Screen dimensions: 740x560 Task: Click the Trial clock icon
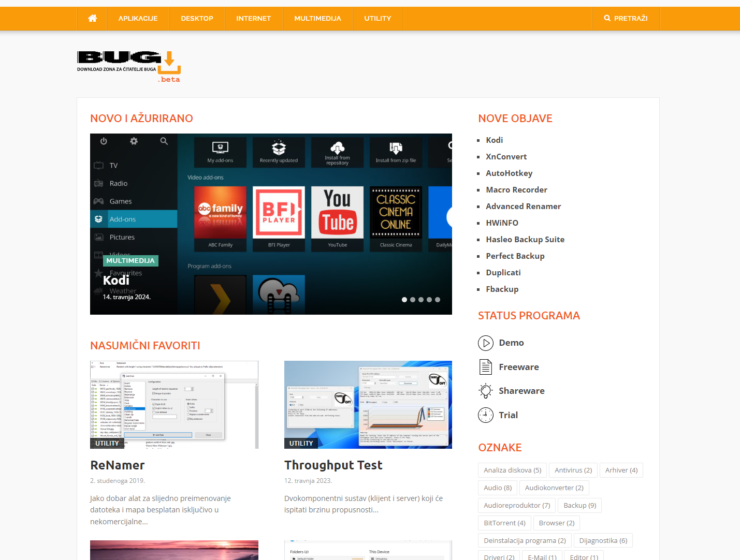[x=485, y=415]
